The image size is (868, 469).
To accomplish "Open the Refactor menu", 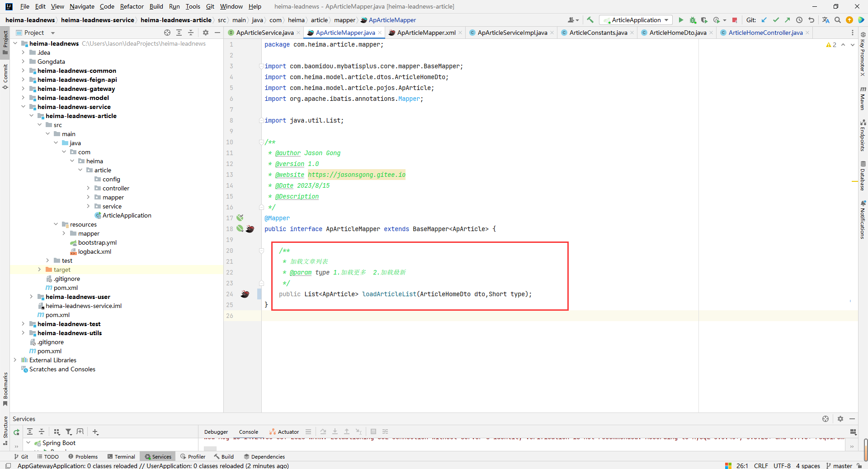I will (x=132, y=6).
